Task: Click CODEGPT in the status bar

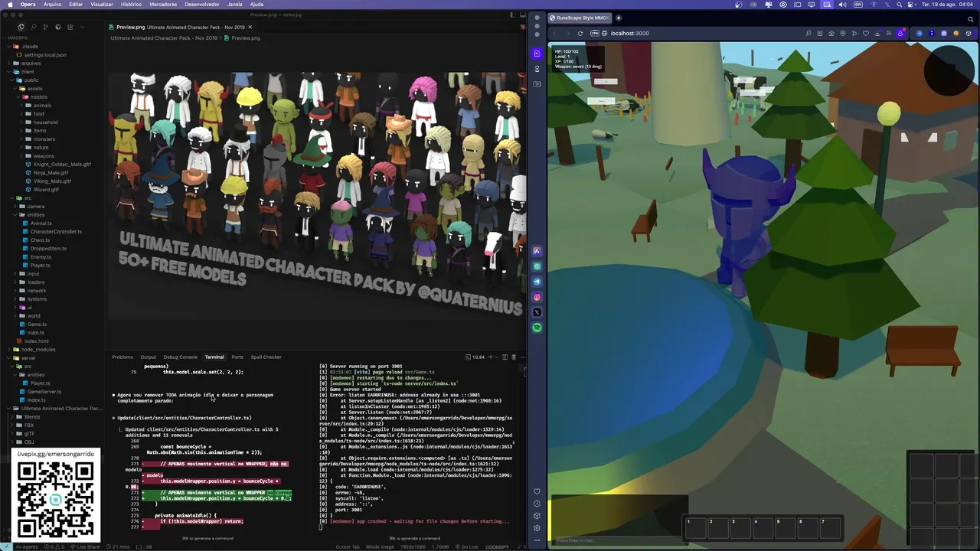Action: click(x=497, y=546)
